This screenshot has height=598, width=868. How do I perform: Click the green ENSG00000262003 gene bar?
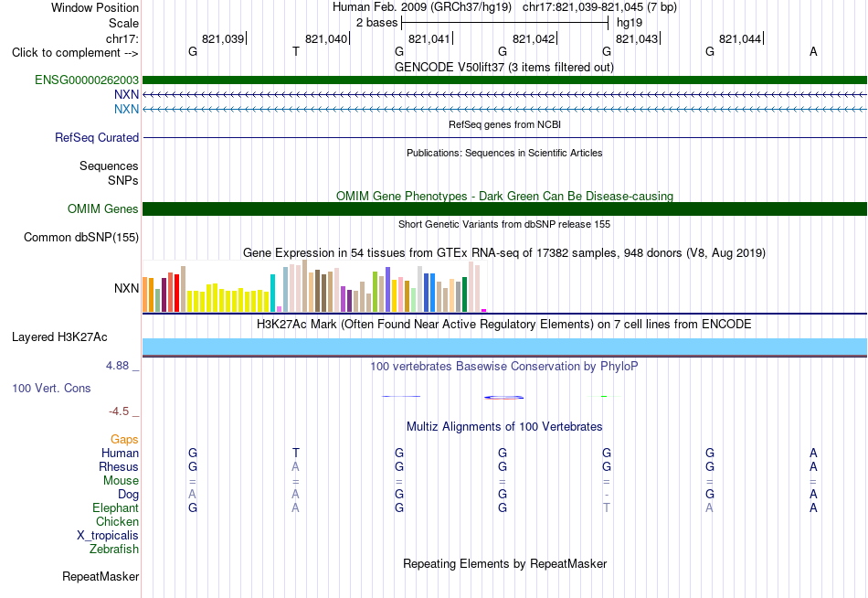[x=504, y=80]
